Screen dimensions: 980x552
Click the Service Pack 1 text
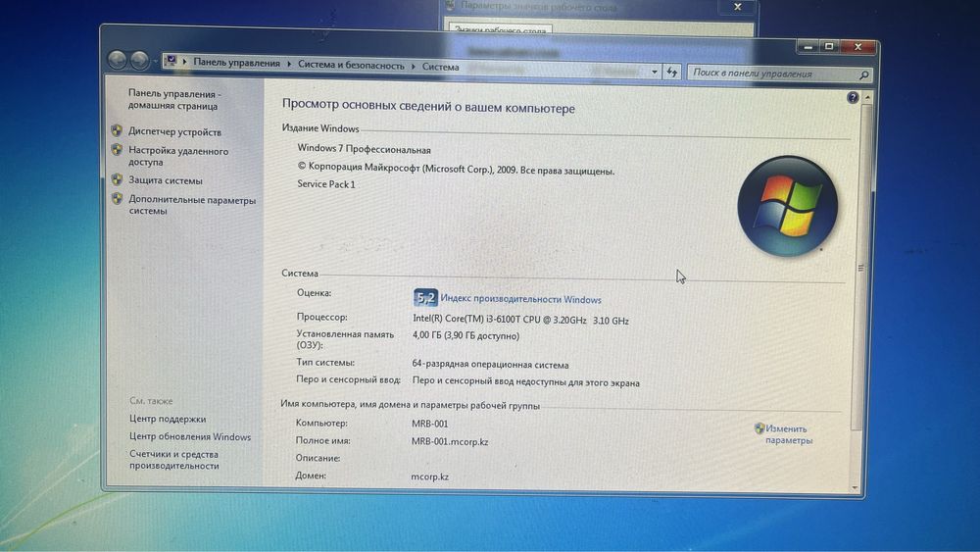[326, 183]
